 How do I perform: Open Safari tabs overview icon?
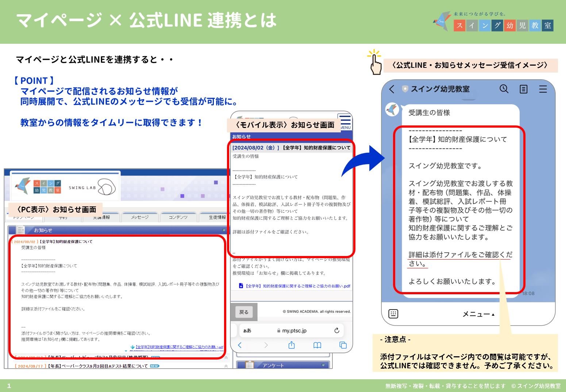coord(343,345)
